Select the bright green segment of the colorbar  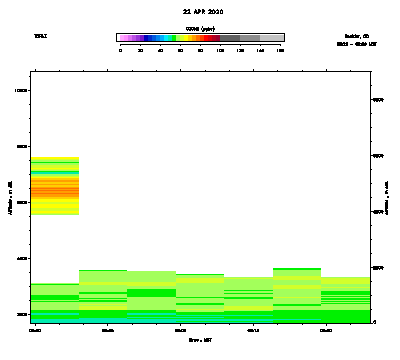point(174,38)
